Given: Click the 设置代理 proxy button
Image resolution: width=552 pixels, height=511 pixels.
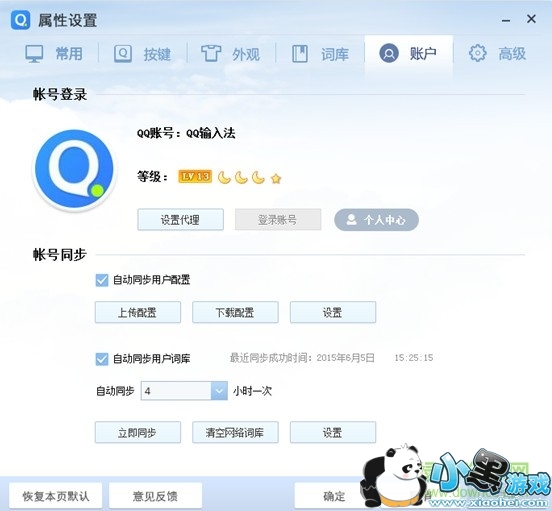Looking at the screenshot, I should pos(180,220).
